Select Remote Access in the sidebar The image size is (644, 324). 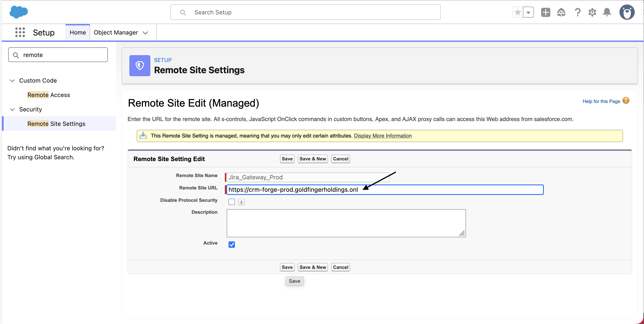49,95
